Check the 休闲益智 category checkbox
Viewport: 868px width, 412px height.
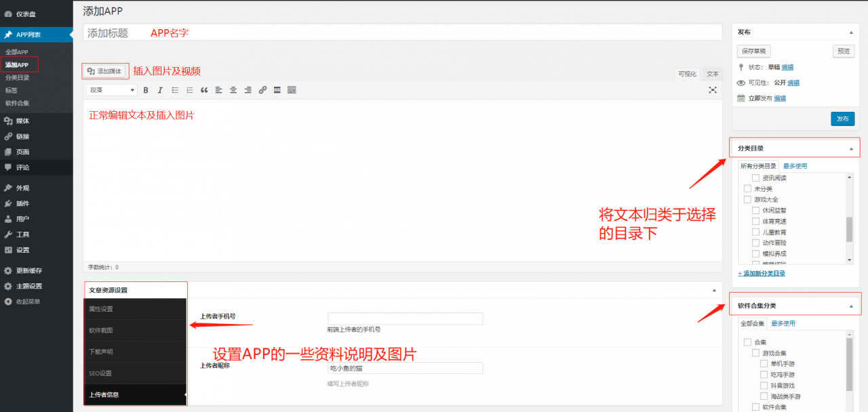(755, 210)
